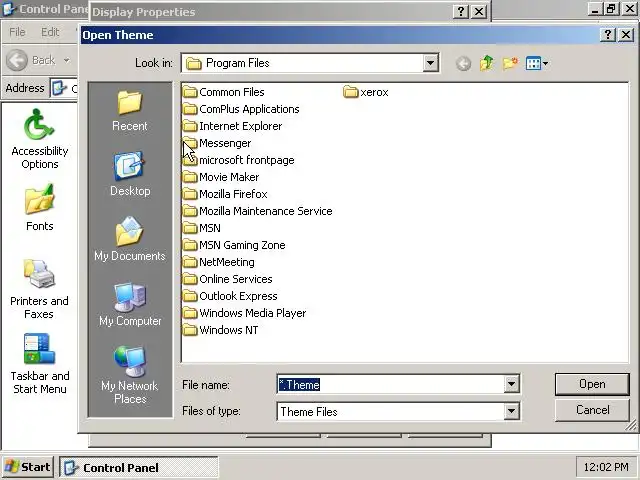Image resolution: width=640 pixels, height=480 pixels.
Task: Open Taskbar and Start Menu item
Action: 40,364
